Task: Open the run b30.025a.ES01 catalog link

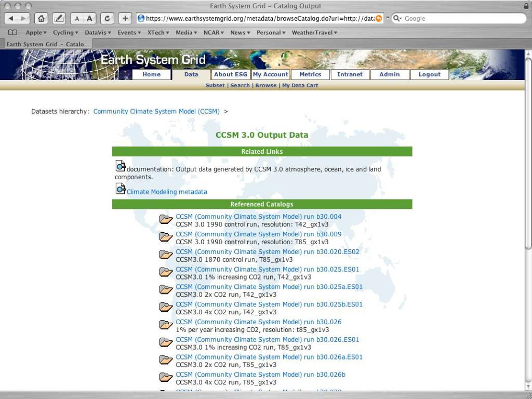Action: [269, 287]
